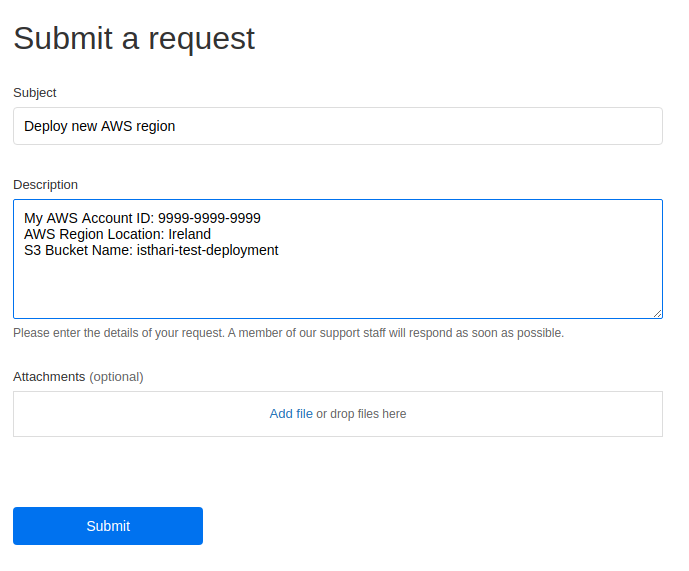Click the 'Deploy new AWS region' subject text
689x571 pixels.
point(99,126)
